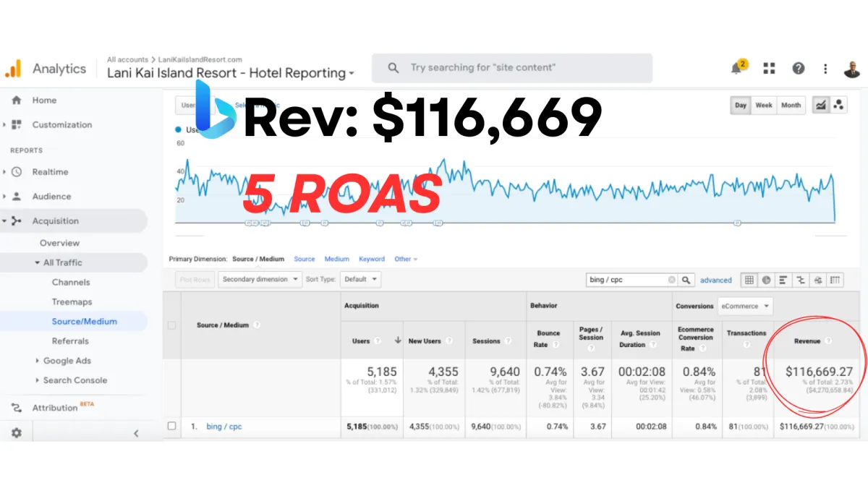This screenshot has width=868, height=488.
Task: Open the Treemaps report
Action: point(72,301)
